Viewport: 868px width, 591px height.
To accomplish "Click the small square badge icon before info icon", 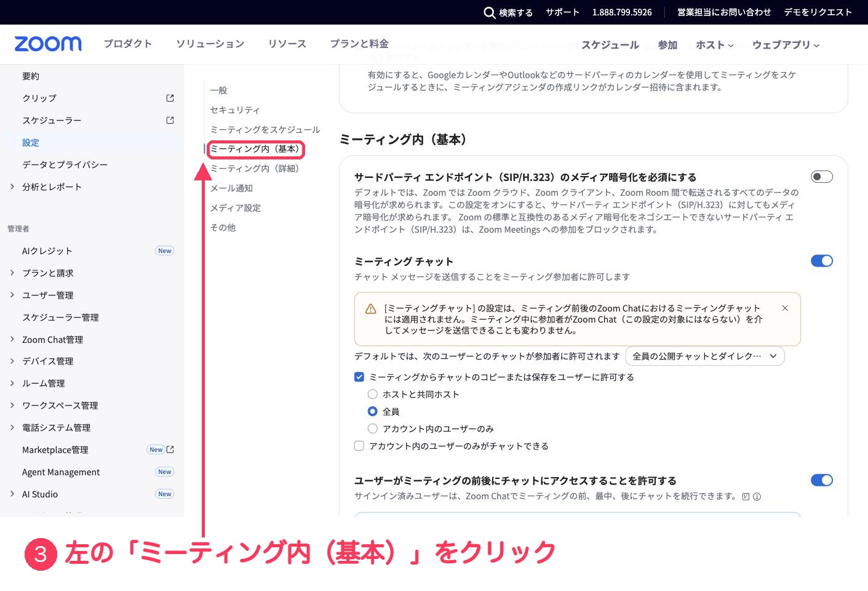I will (x=746, y=497).
